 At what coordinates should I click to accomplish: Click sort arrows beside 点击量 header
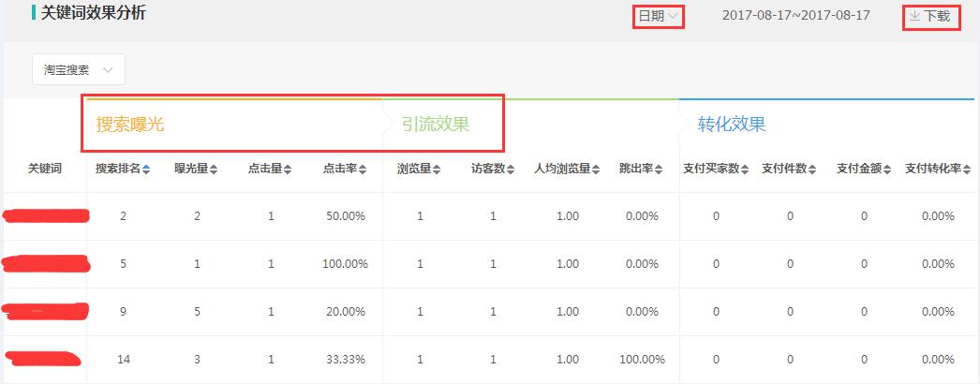pos(288,170)
